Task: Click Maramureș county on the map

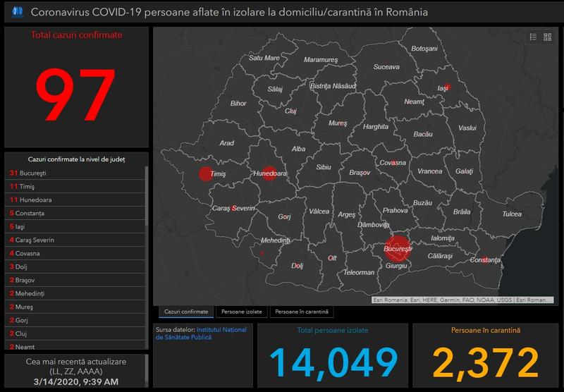Action: coord(321,60)
